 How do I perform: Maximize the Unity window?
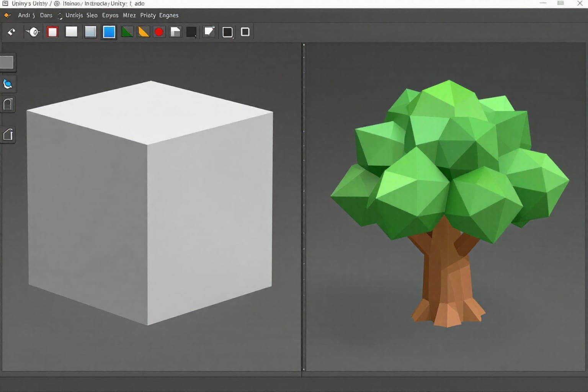click(561, 3)
